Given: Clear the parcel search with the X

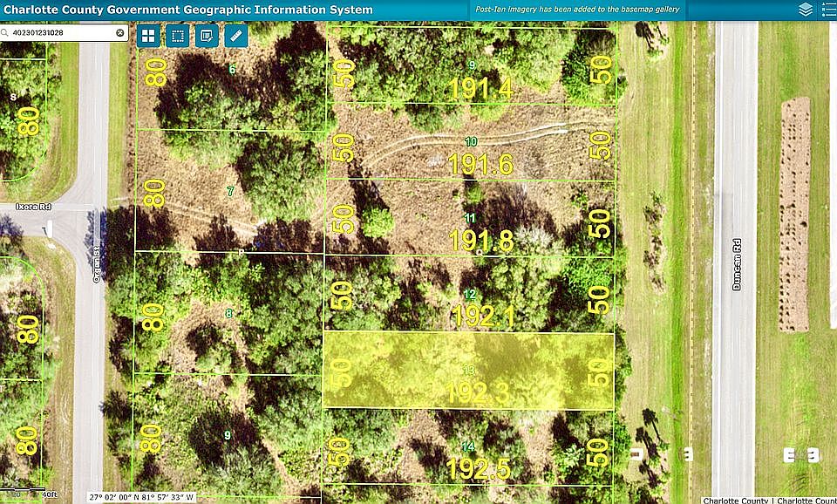Looking at the screenshot, I should click(120, 32).
